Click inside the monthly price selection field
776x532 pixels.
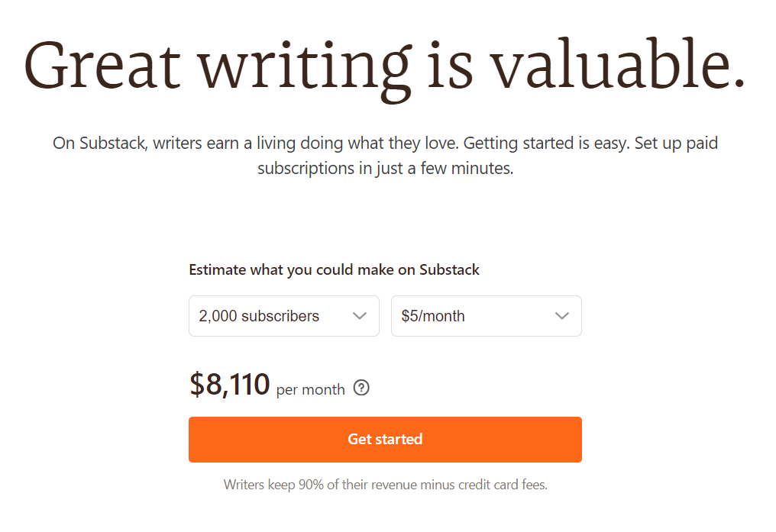tap(458, 315)
